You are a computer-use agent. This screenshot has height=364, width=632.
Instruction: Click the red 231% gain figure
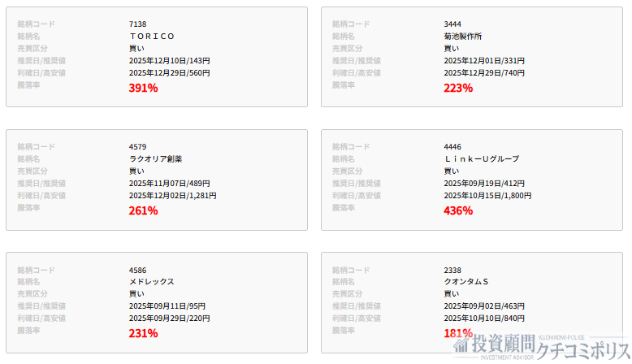tap(143, 333)
